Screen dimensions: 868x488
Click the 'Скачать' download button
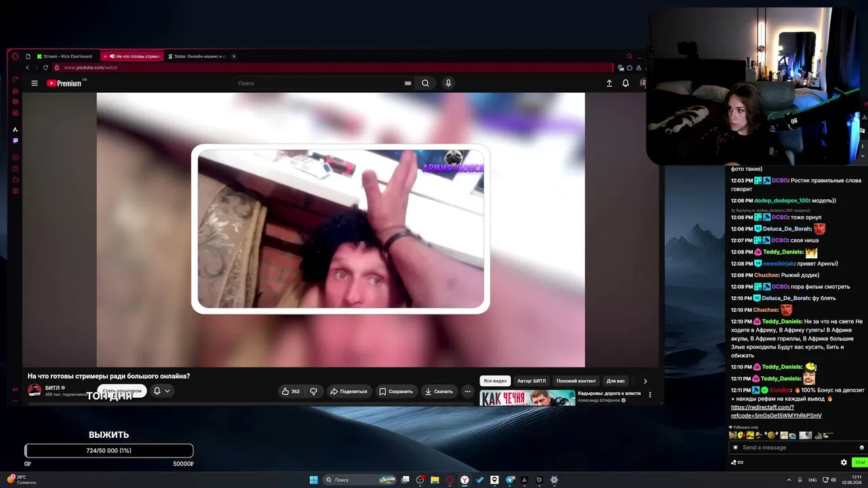click(438, 391)
